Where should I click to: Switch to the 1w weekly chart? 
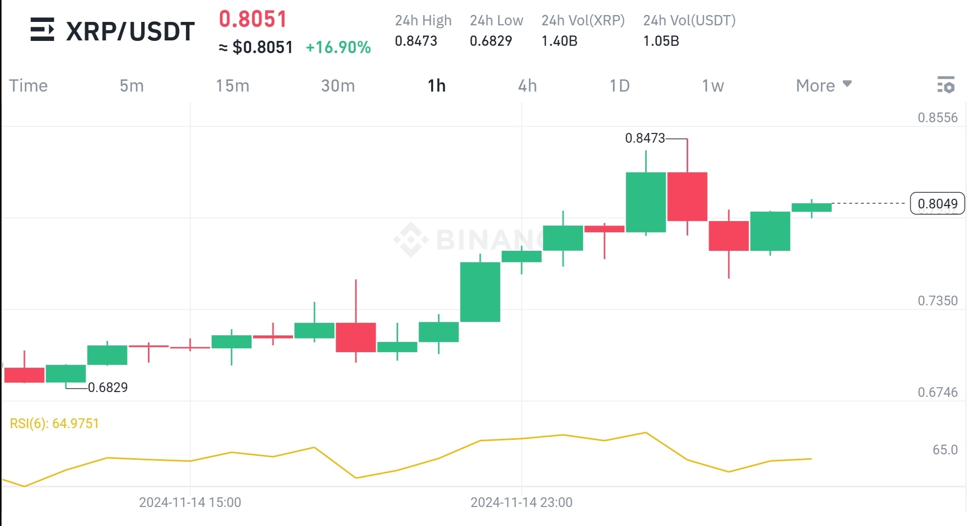pos(712,86)
